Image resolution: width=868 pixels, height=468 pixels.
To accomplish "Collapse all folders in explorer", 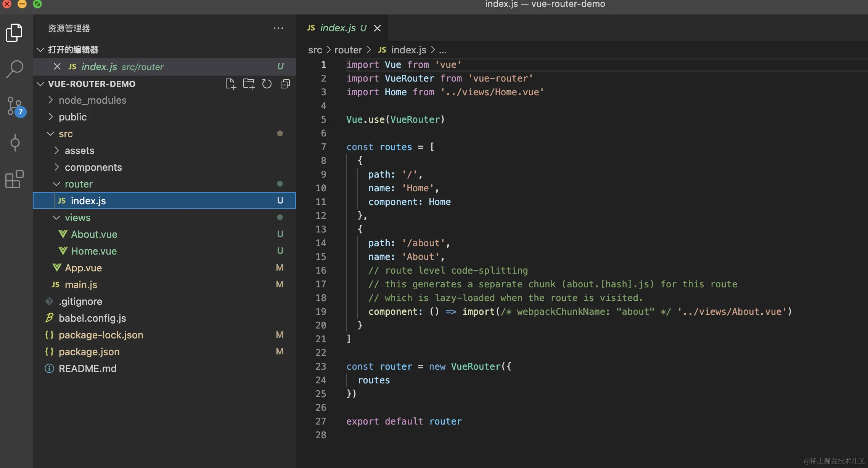I will 285,84.
